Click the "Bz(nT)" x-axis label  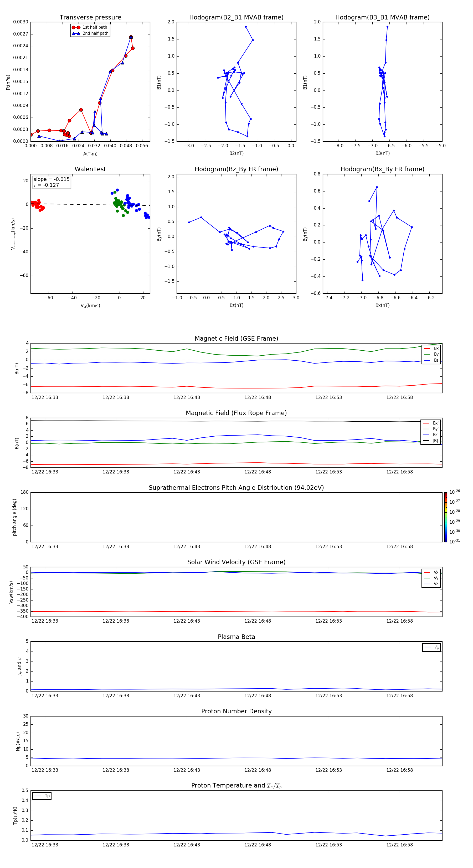coord(236,305)
